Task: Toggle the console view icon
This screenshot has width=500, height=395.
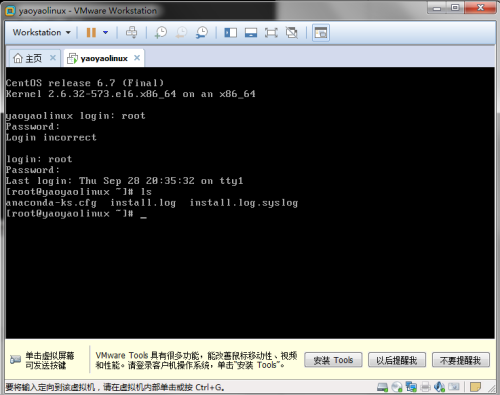Action: coord(321,33)
